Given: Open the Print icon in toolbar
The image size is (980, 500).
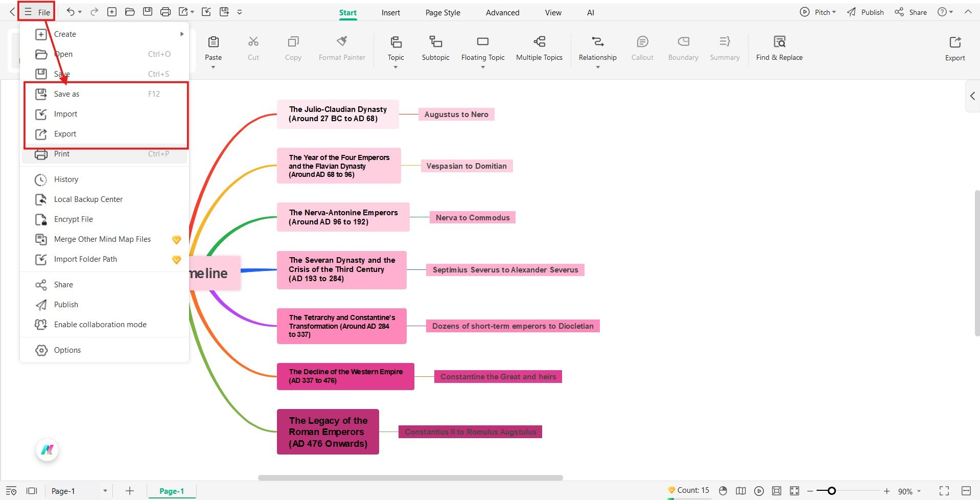Looking at the screenshot, I should pos(166,11).
